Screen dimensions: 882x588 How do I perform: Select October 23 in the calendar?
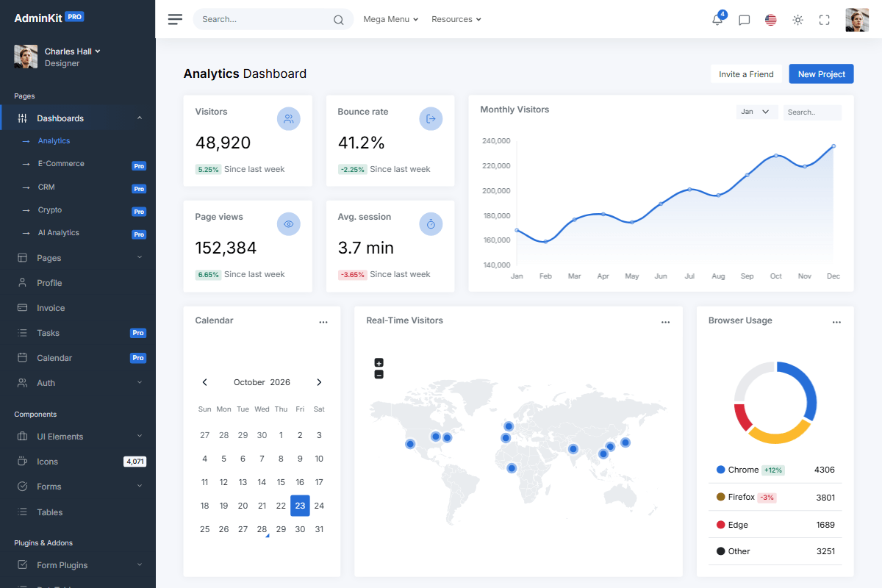tap(300, 506)
